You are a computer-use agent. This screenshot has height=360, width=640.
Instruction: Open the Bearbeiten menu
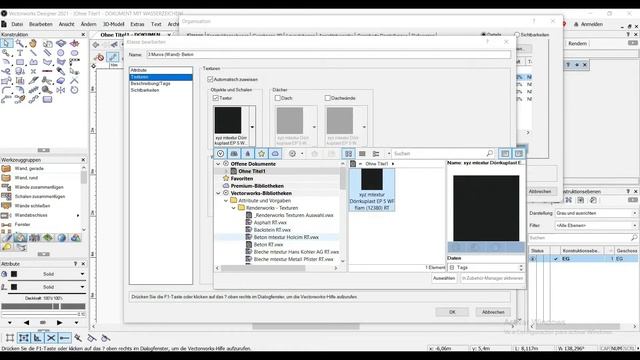pos(40,24)
